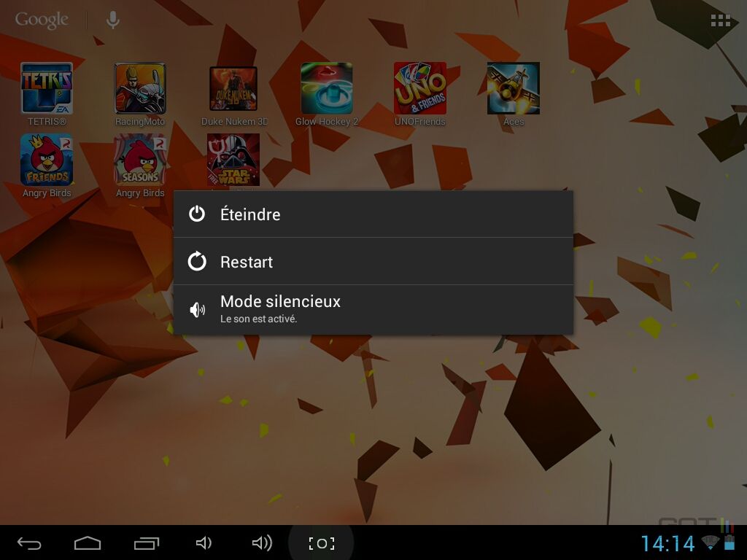Image resolution: width=747 pixels, height=560 pixels.
Task: Open Angry Birds Friends icon
Action: pyautogui.click(x=47, y=160)
